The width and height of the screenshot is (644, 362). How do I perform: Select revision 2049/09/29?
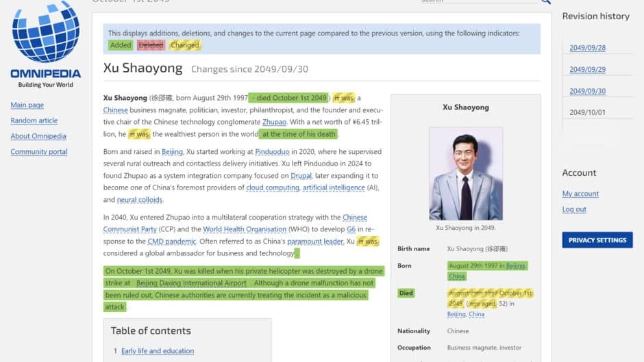click(587, 70)
